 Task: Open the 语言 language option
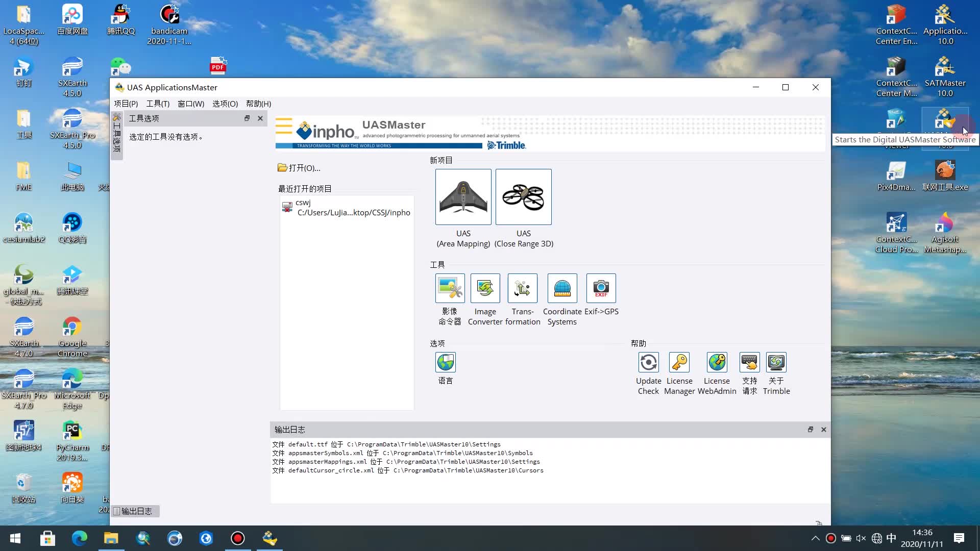coord(445,362)
